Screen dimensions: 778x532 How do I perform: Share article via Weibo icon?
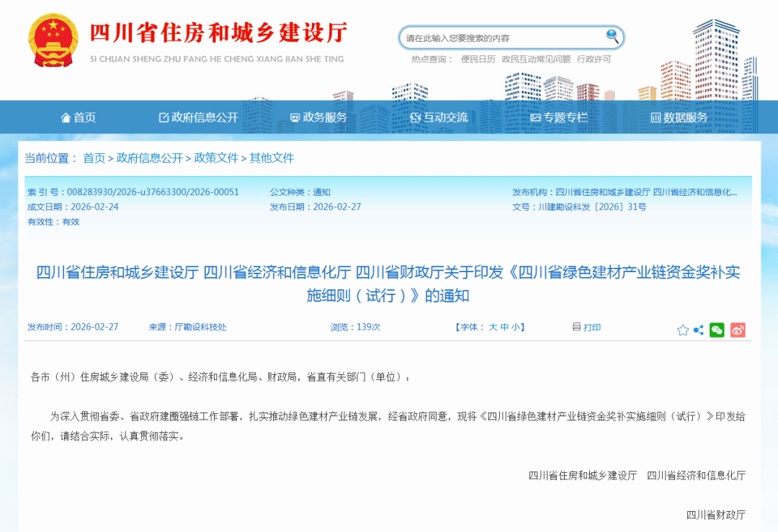(738, 330)
